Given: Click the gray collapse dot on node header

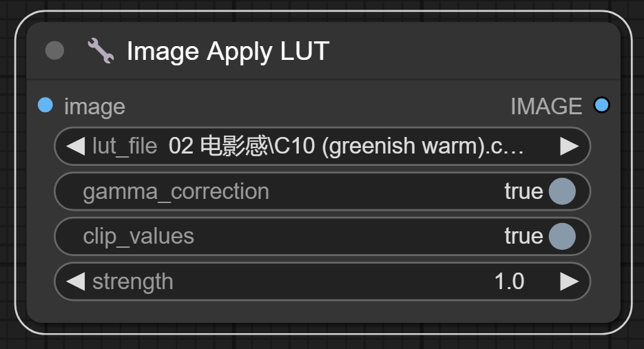Looking at the screenshot, I should click(x=54, y=51).
